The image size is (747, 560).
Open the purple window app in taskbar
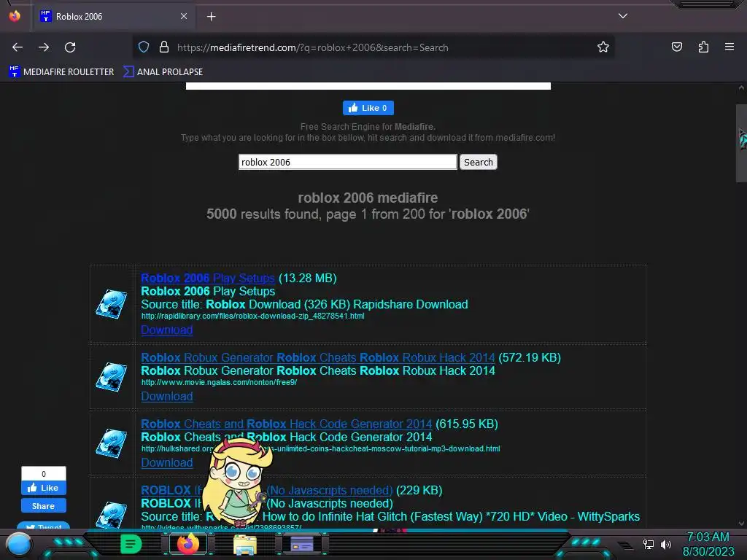click(302, 544)
